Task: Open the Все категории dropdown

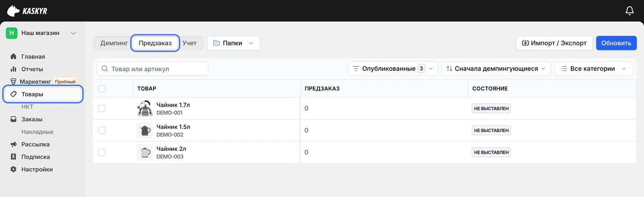Action: [593, 69]
